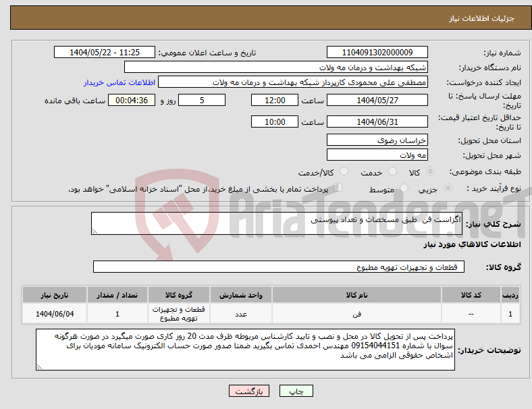Click the need number field 1104091302000009
The image size is (532, 409).
377,52
